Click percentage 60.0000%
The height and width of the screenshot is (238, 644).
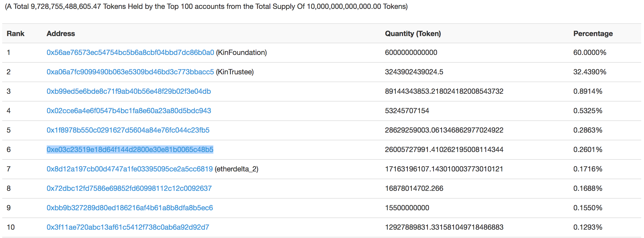pyautogui.click(x=590, y=52)
